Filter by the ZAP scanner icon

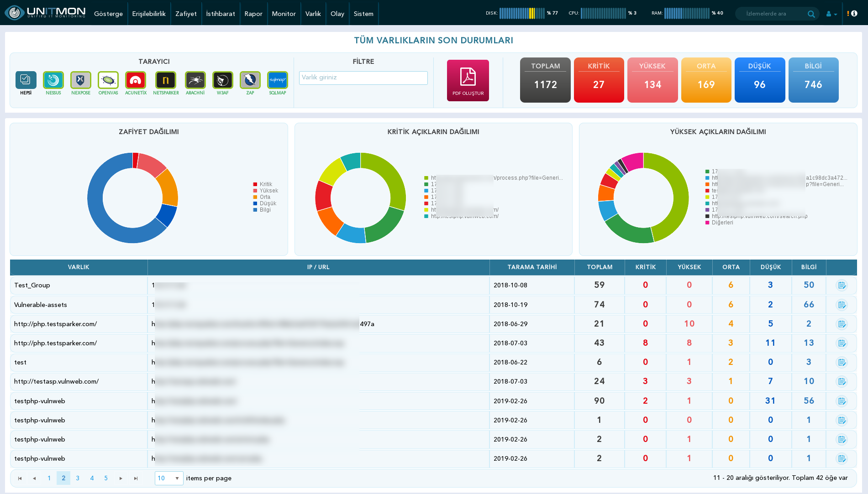pyautogui.click(x=250, y=80)
